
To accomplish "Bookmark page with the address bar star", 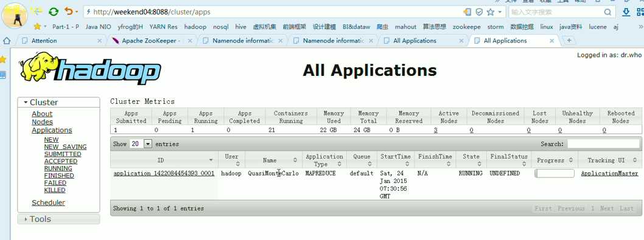I will [491, 12].
